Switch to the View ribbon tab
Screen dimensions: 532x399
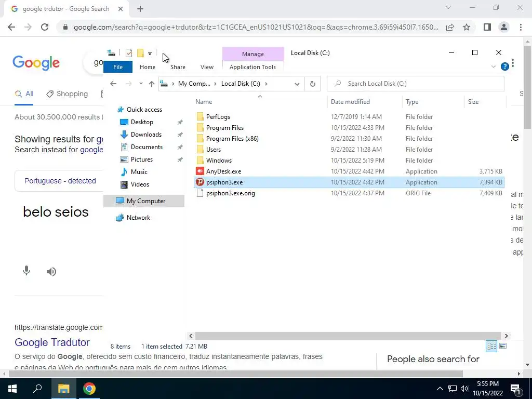pos(207,67)
